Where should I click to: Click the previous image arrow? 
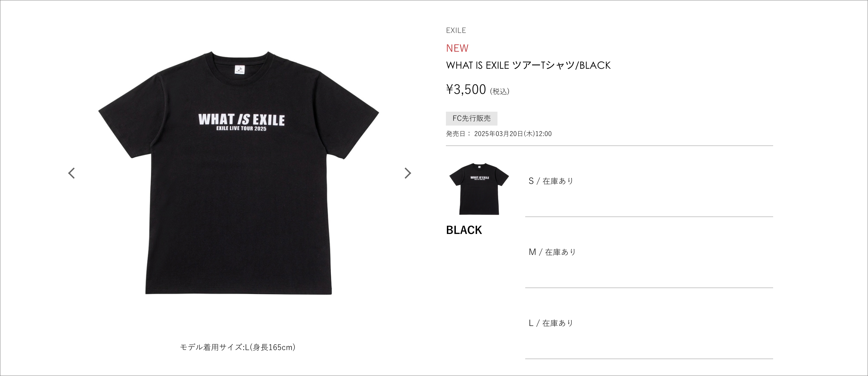coord(71,173)
